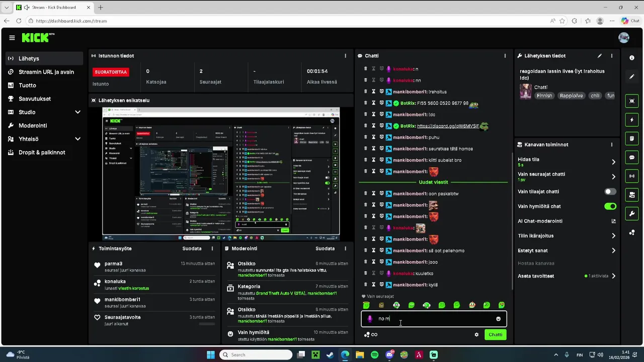Open Moderointi in the sidebar
This screenshot has width=644, height=362.
tap(44, 126)
